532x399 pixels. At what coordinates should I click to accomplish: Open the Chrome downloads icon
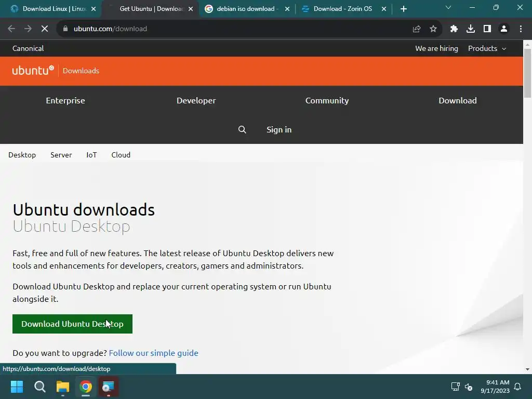point(471,29)
